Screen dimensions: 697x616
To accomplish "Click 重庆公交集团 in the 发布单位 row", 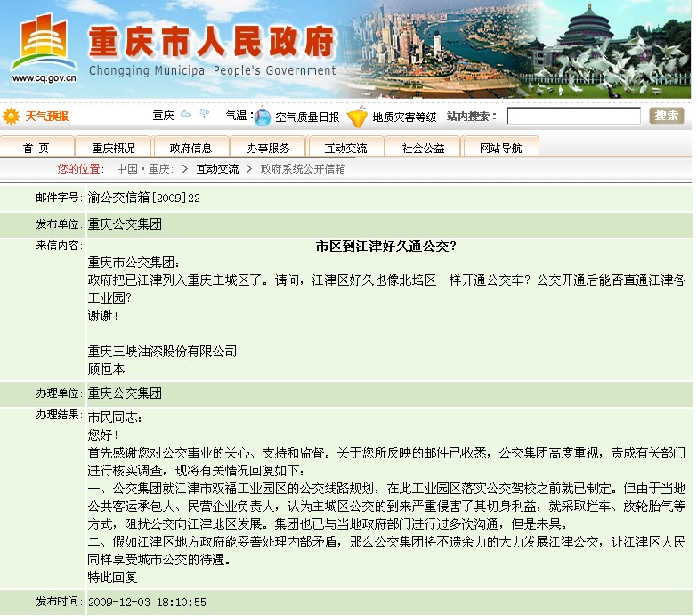I will click(125, 224).
